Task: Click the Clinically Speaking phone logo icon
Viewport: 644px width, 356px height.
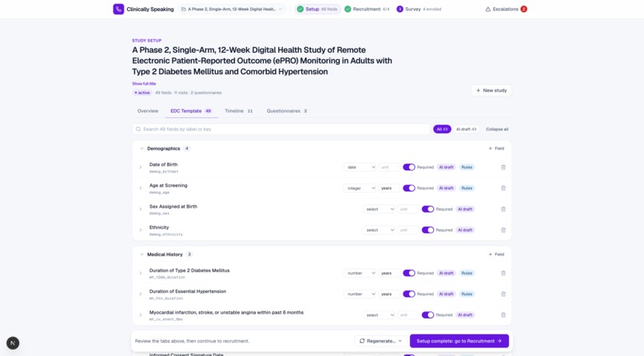Action: 118,9
